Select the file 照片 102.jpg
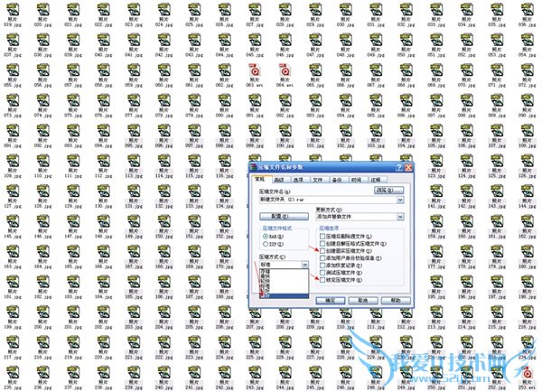The image size is (542, 392). [x=345, y=135]
